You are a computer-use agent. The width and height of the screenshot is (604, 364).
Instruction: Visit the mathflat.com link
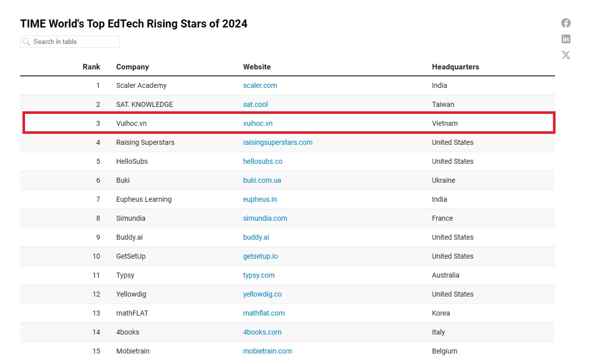263,313
